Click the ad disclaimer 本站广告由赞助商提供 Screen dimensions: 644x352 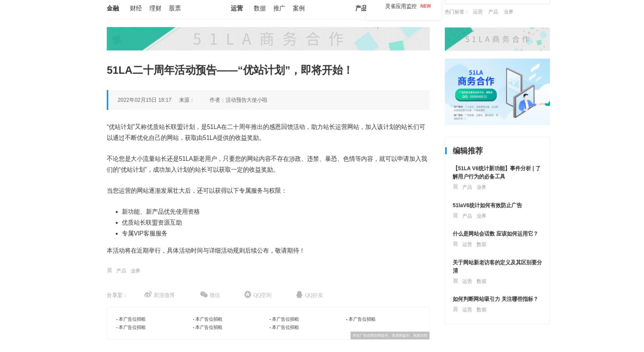(x=390, y=336)
